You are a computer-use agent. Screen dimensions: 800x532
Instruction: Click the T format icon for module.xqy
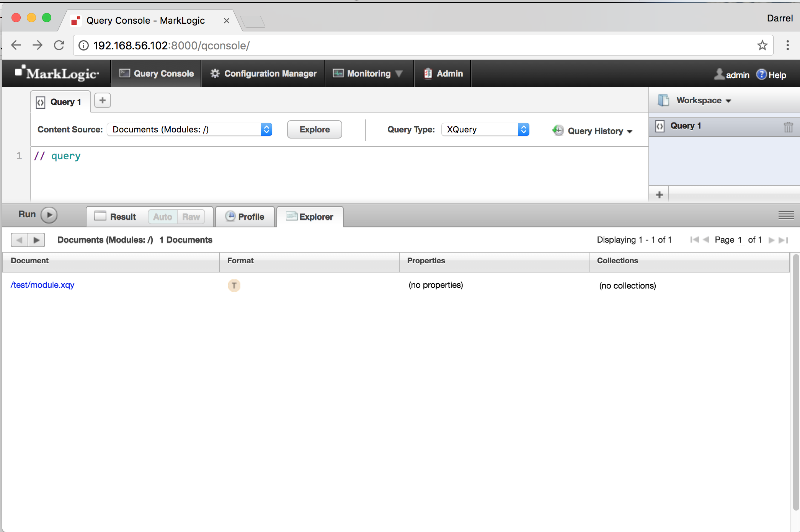click(234, 285)
